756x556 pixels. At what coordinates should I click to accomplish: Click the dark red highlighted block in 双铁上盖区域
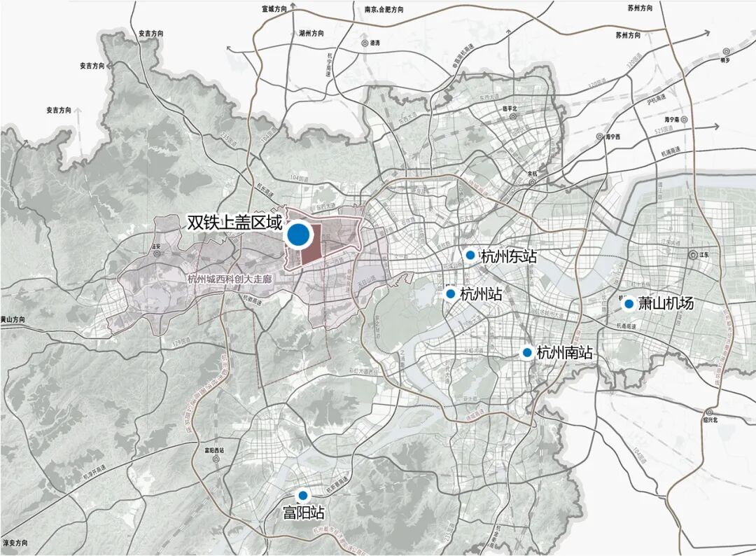(311, 244)
